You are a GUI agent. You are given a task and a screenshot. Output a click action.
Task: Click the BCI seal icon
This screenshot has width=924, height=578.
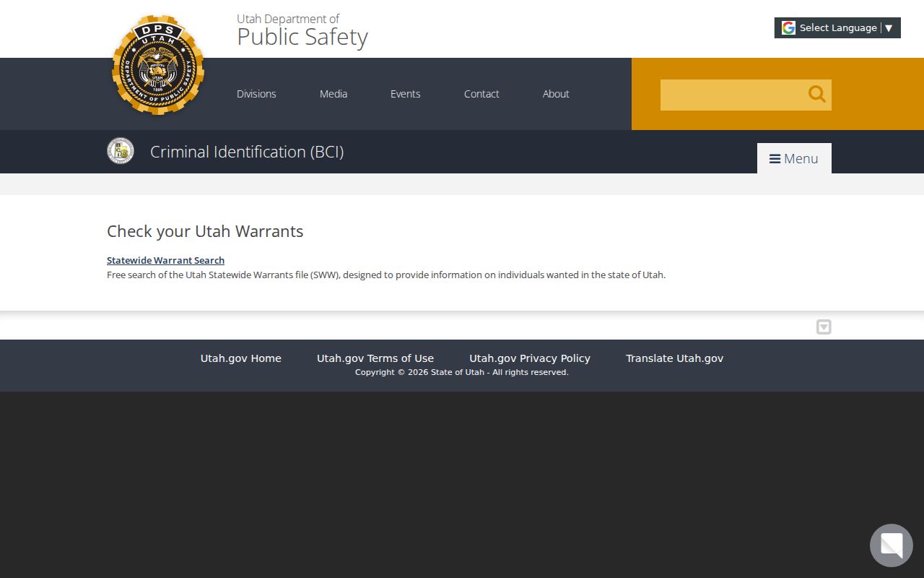tap(121, 151)
